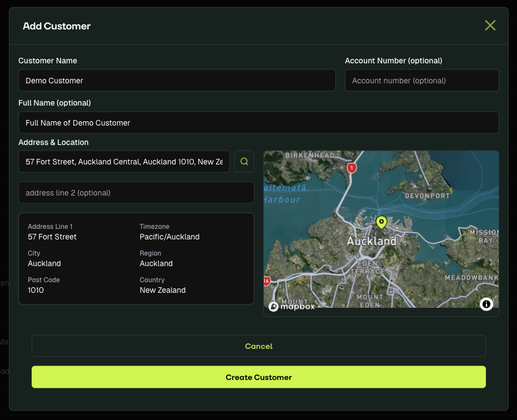Click the green location pin on the map
The width and height of the screenshot is (517, 420).
click(381, 223)
